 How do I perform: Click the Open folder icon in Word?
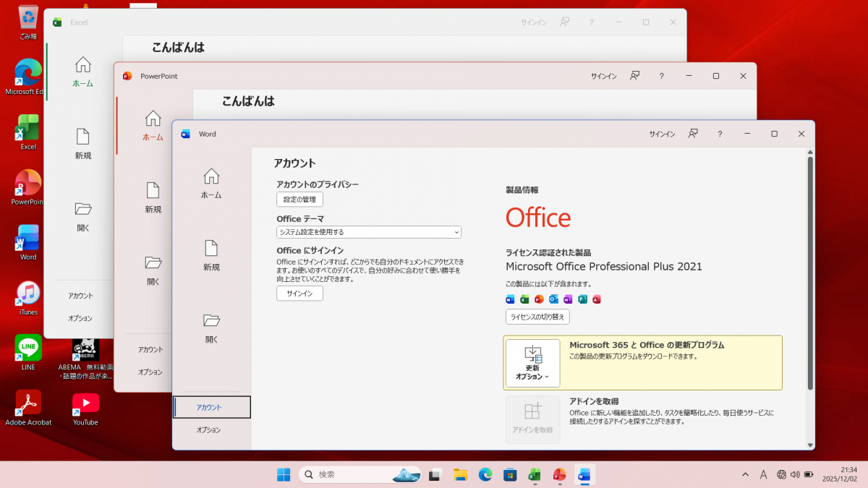tap(211, 320)
